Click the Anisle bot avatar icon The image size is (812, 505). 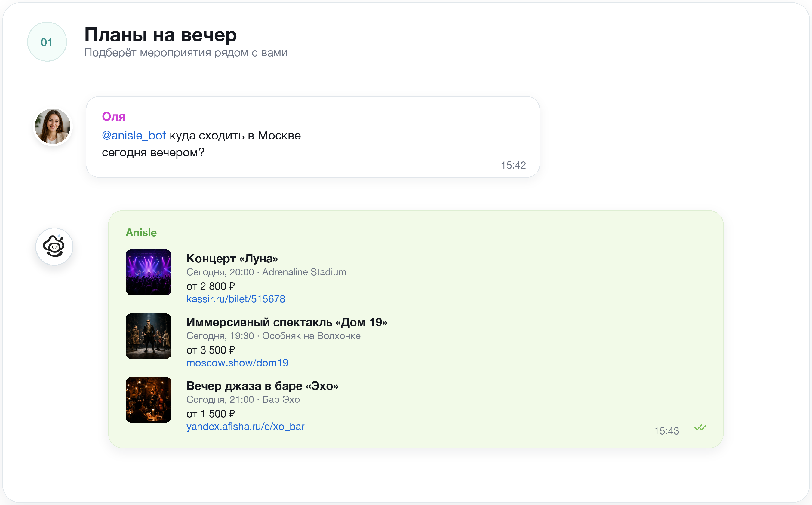(x=54, y=246)
